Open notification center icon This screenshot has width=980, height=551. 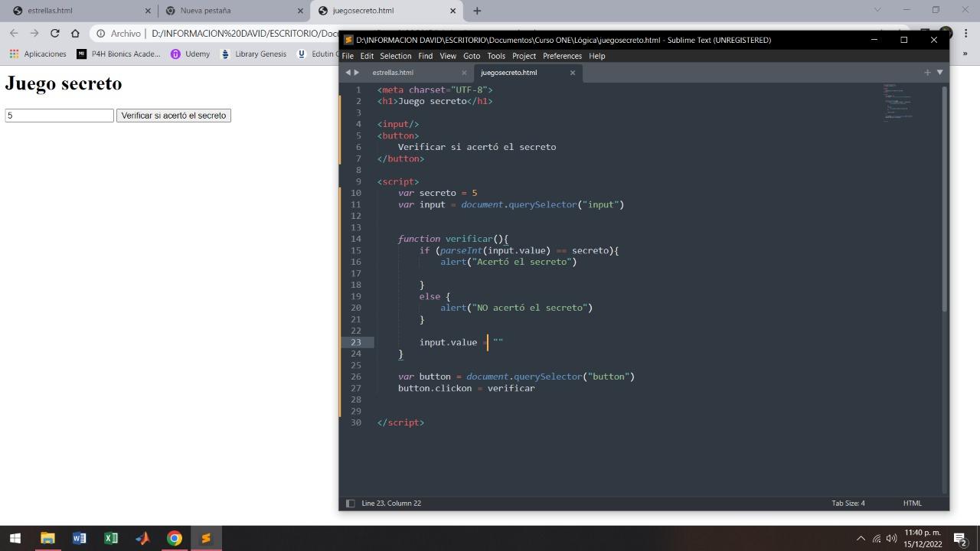coord(960,538)
